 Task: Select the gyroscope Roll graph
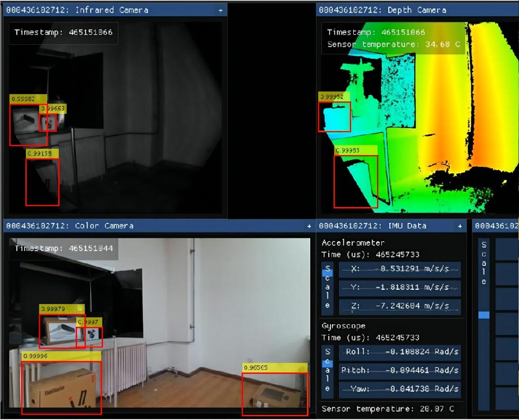399,352
